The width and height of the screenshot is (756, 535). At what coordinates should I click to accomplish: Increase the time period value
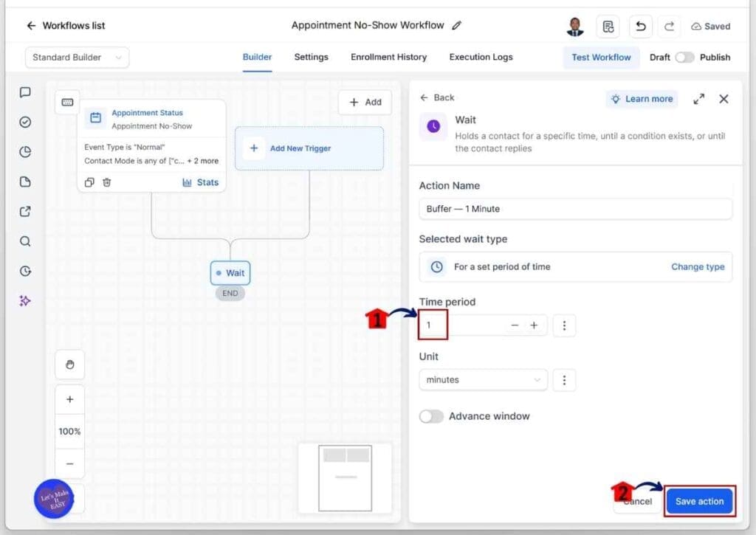click(534, 325)
